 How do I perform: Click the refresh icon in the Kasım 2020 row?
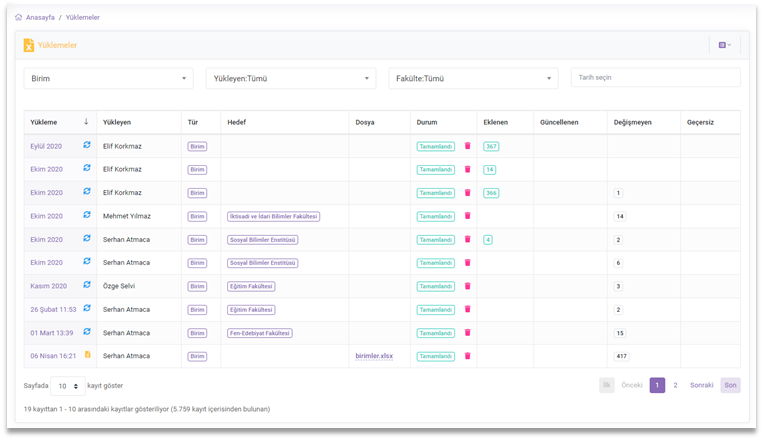point(87,286)
